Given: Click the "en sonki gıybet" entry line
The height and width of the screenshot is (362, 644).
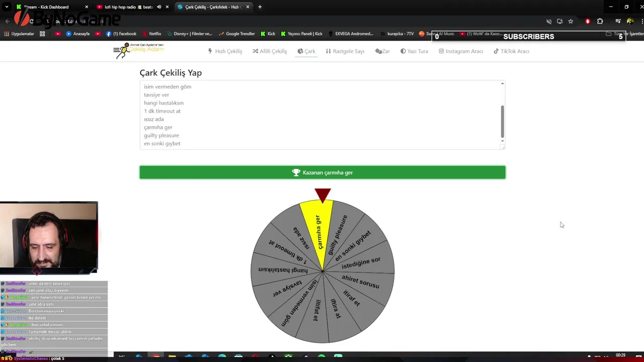Looking at the screenshot, I should [x=162, y=144].
